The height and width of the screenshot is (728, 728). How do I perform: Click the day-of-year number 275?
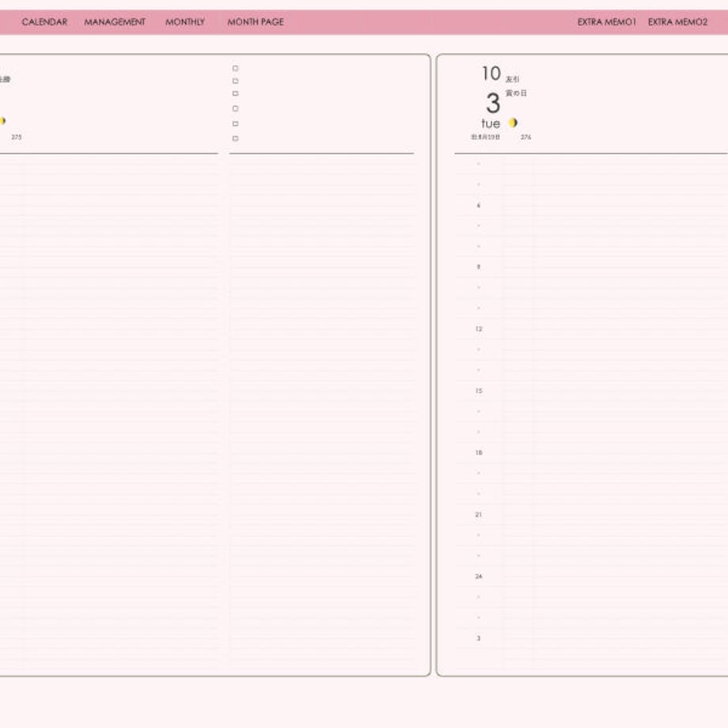(17, 137)
